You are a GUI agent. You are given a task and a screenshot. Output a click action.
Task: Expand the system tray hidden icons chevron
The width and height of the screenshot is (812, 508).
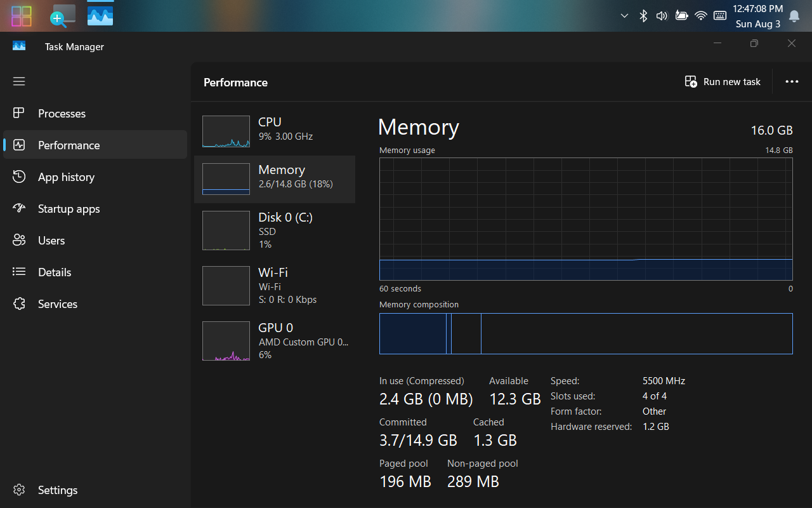point(624,16)
